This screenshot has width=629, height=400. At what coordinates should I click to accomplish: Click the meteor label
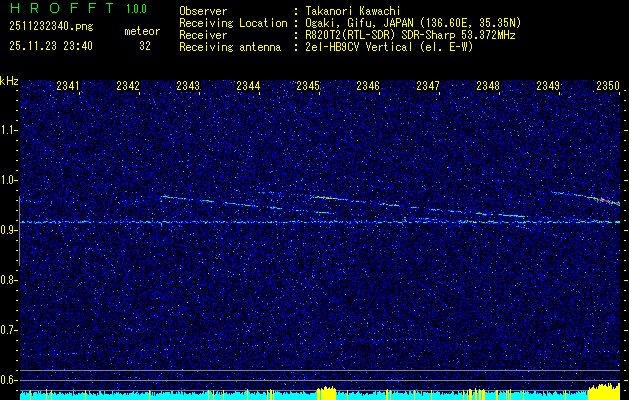tap(142, 31)
